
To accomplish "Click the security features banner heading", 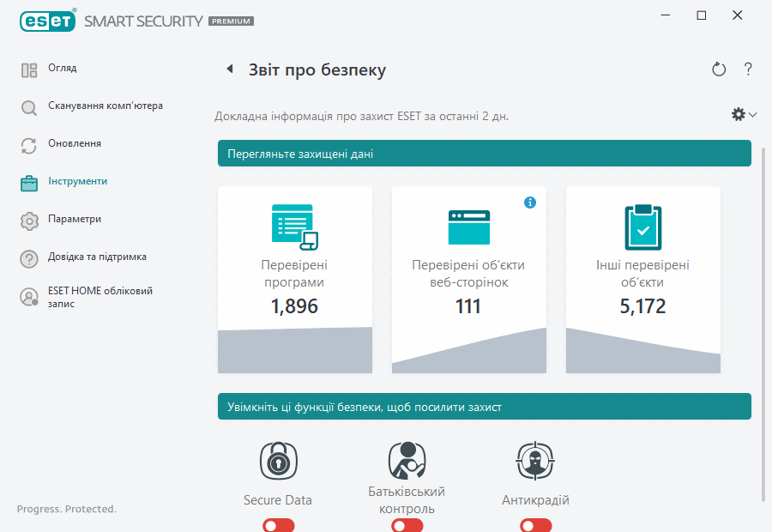I will [x=483, y=406].
